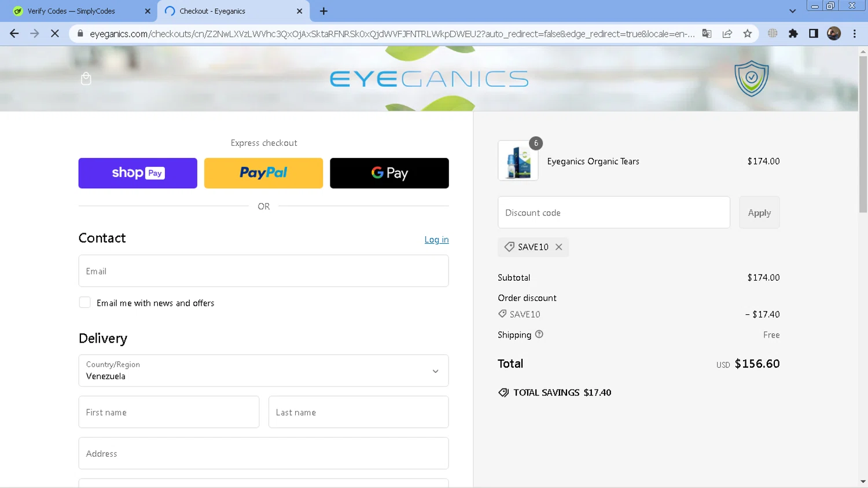Remove the SAVE10 discount code
Image resolution: width=868 pixels, height=488 pixels.
559,247
